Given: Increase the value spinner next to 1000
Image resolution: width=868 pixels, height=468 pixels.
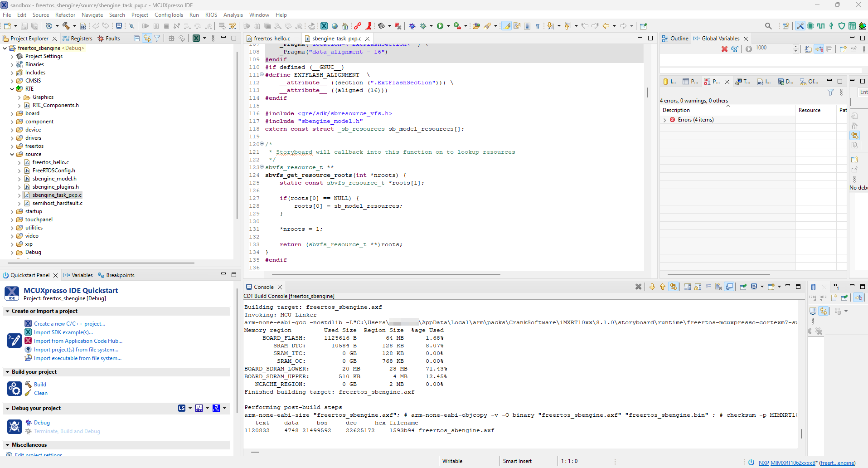Looking at the screenshot, I should [796, 46].
